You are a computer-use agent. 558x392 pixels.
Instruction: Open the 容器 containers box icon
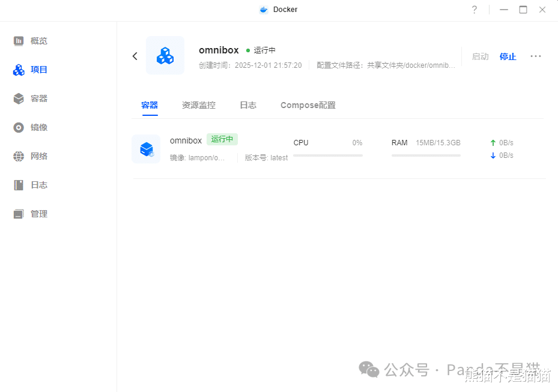coord(19,98)
